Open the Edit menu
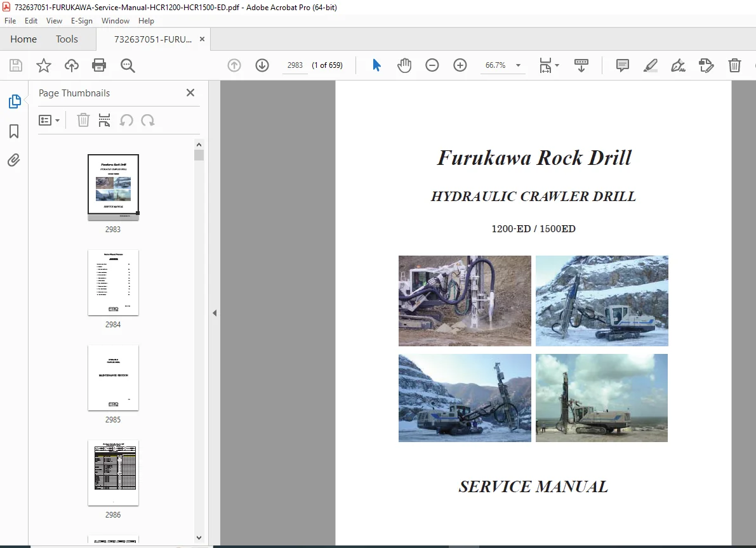This screenshot has height=548, width=756. 31,21
